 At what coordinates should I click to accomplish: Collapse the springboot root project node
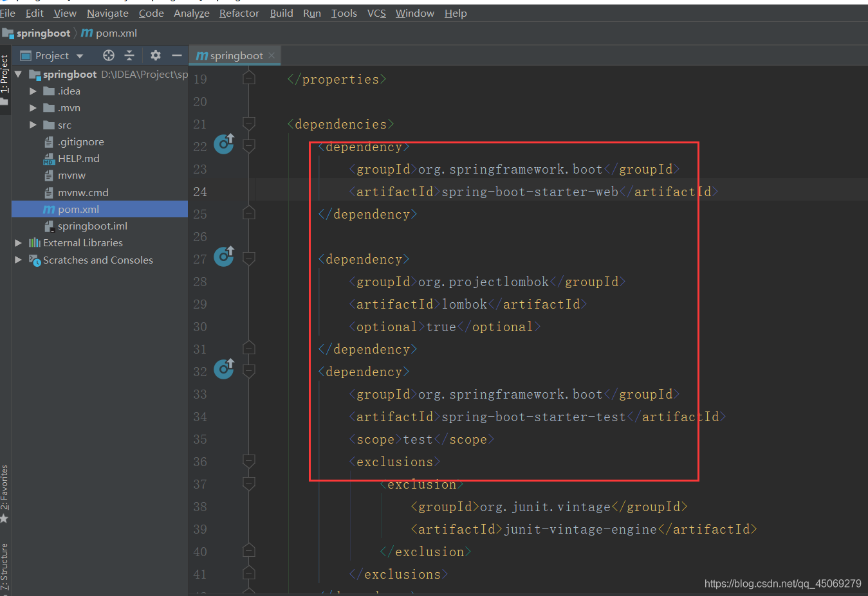pos(18,74)
